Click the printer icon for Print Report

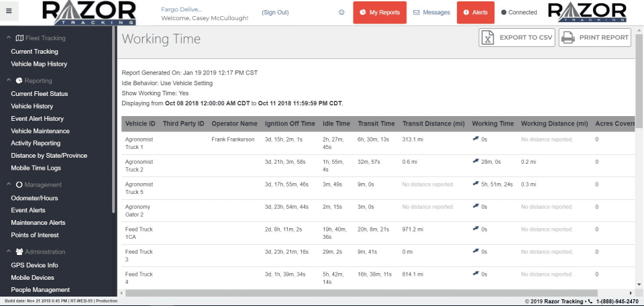[568, 38]
